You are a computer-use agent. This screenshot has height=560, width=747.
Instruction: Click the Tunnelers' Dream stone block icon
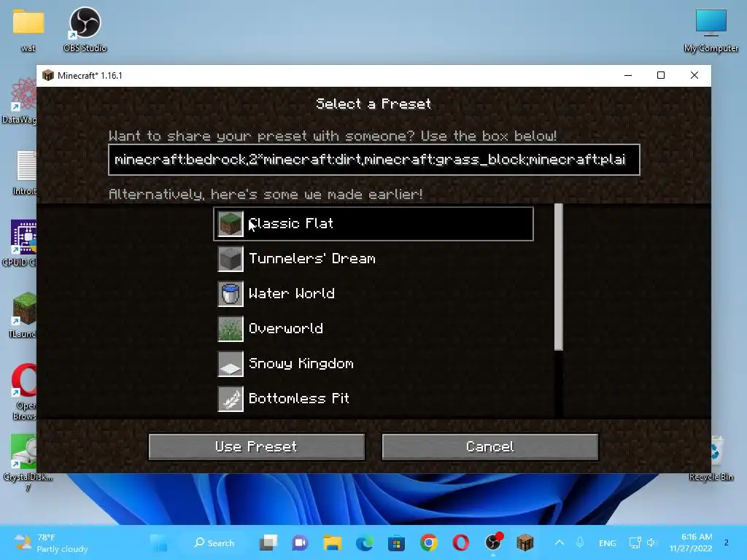coord(231,259)
